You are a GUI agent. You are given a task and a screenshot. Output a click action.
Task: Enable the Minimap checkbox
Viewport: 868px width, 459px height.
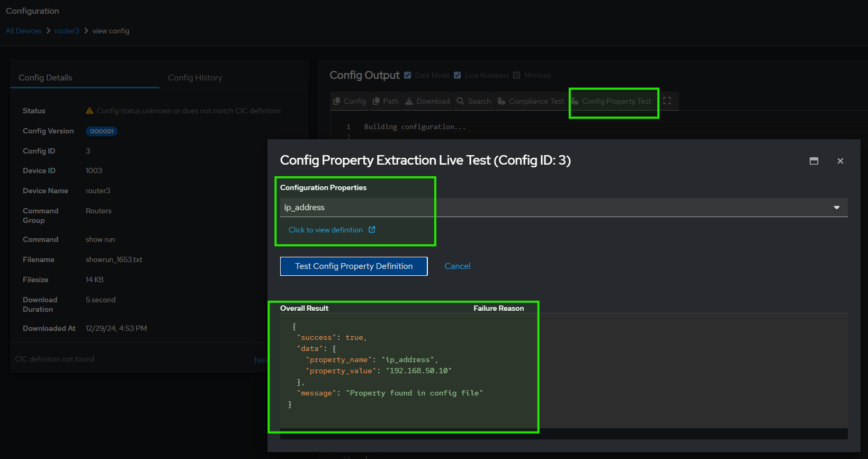click(x=517, y=75)
